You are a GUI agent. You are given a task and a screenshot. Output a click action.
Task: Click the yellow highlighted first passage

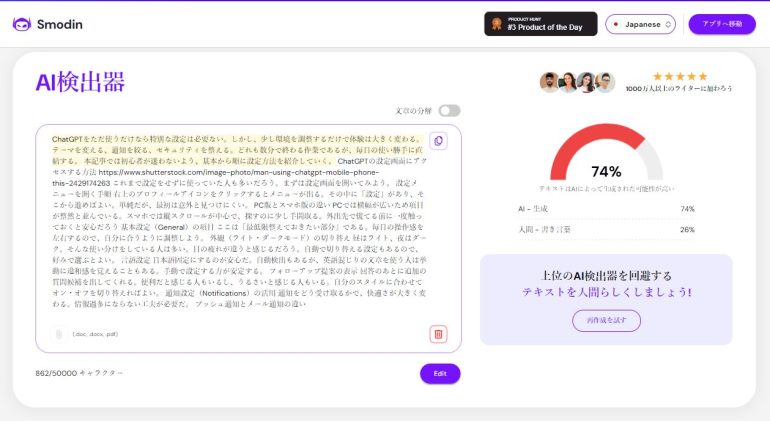[x=237, y=150]
